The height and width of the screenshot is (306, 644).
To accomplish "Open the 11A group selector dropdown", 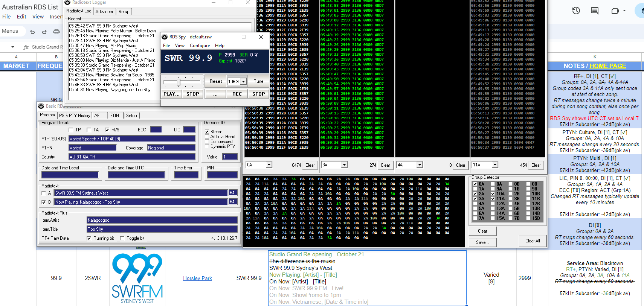I will 495,165.
